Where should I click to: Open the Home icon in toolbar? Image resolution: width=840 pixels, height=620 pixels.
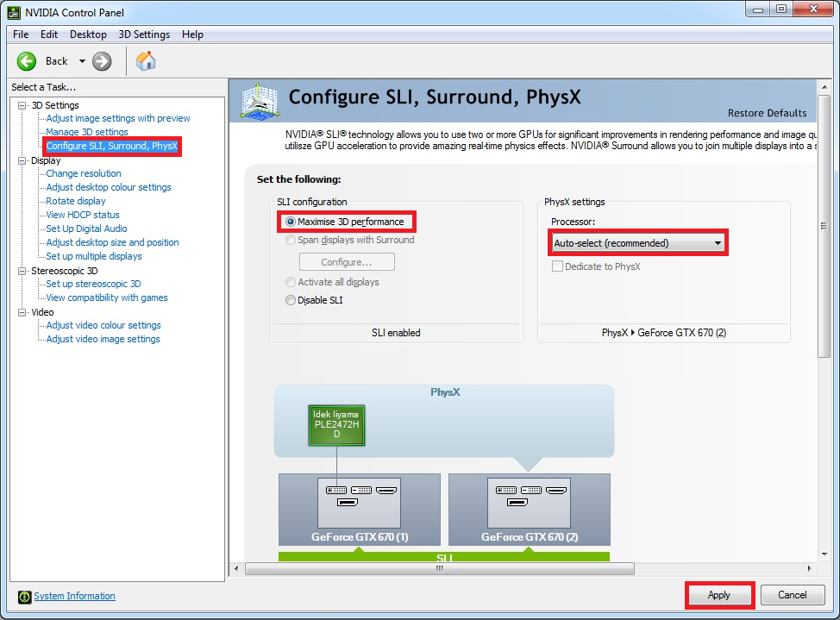pyautogui.click(x=147, y=60)
